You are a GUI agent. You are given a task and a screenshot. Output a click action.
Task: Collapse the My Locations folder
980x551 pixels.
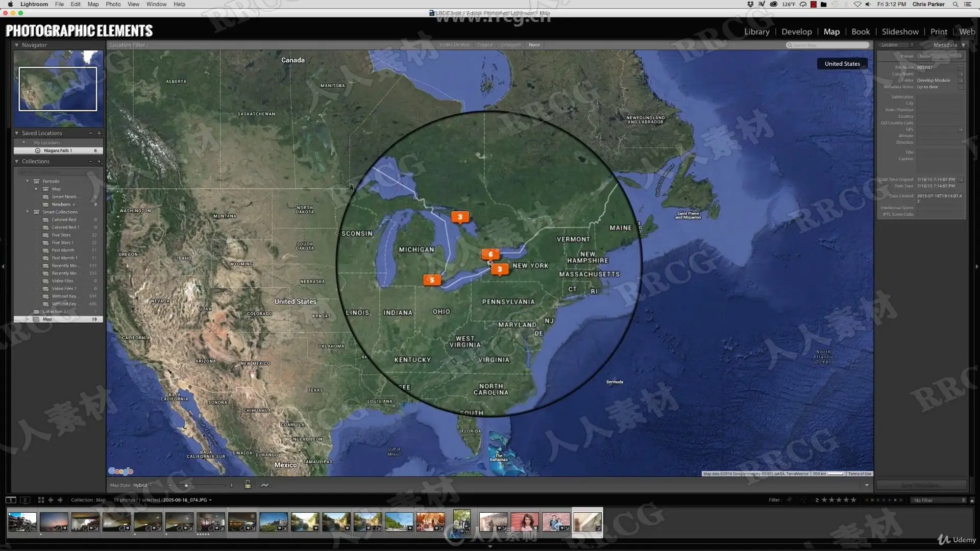coord(24,143)
